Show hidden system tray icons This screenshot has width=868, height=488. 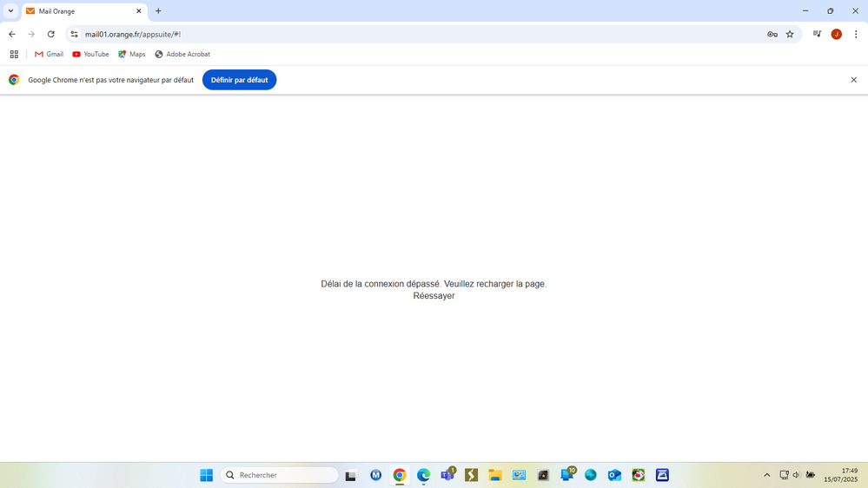pos(766,475)
